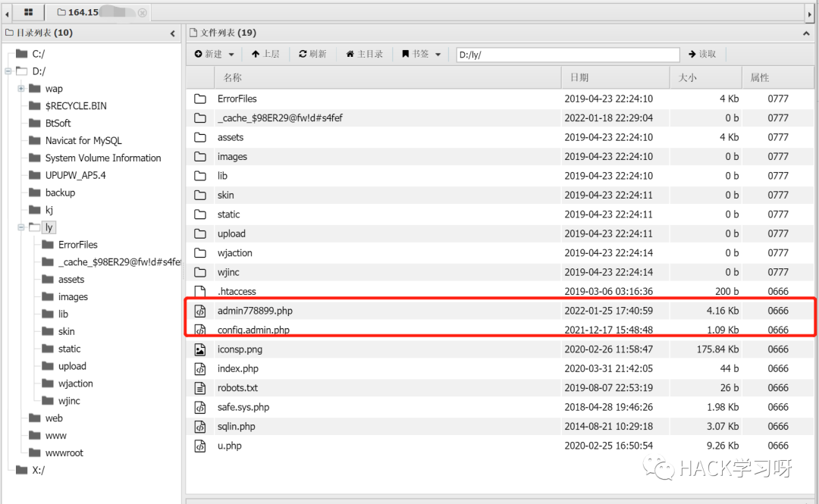Viewport: 819px width, 504px height.
Task: Sort by the 名称 column header
Action: (388, 77)
